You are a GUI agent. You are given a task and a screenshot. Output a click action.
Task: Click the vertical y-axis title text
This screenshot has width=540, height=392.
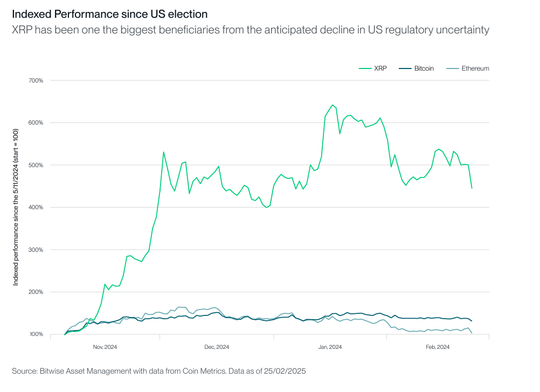tap(16, 207)
